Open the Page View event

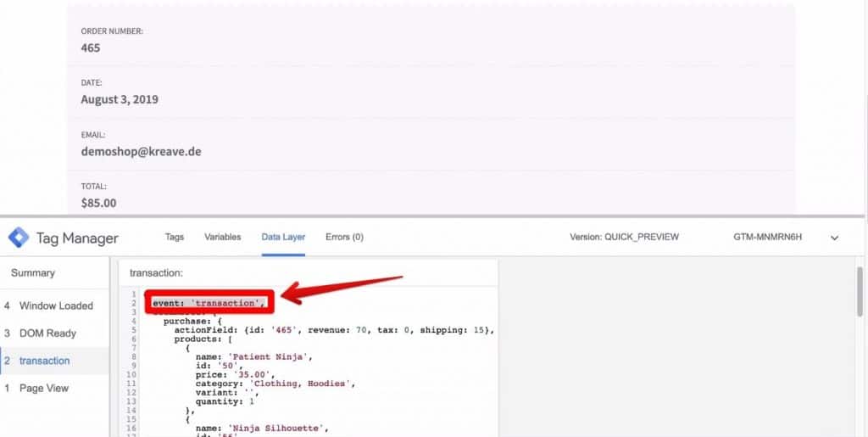(x=44, y=389)
